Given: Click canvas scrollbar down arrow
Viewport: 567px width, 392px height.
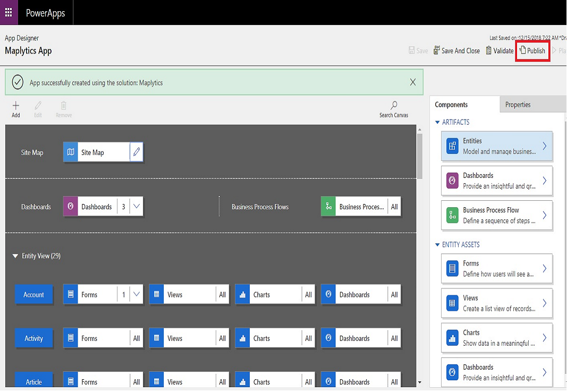Looking at the screenshot, I should (419, 382).
